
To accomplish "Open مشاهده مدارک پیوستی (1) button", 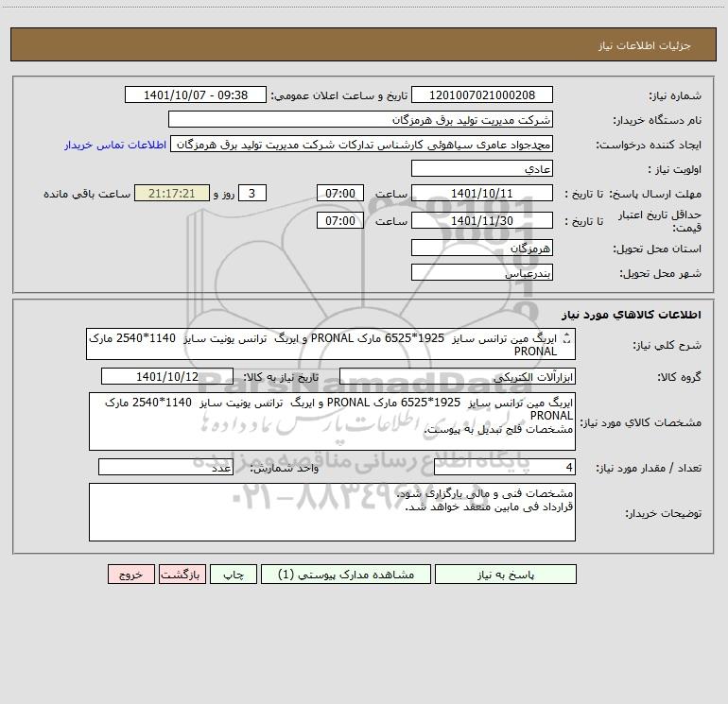I will click(x=346, y=575).
